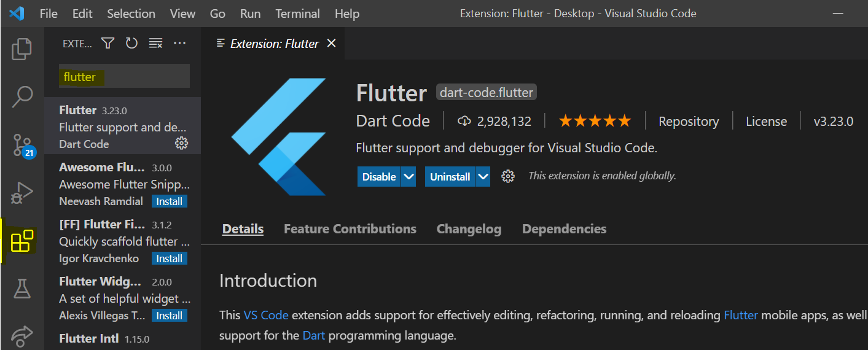Image resolution: width=868 pixels, height=350 pixels.
Task: Select the Flutter Intl 1.15.0 list entry
Action: (123, 339)
